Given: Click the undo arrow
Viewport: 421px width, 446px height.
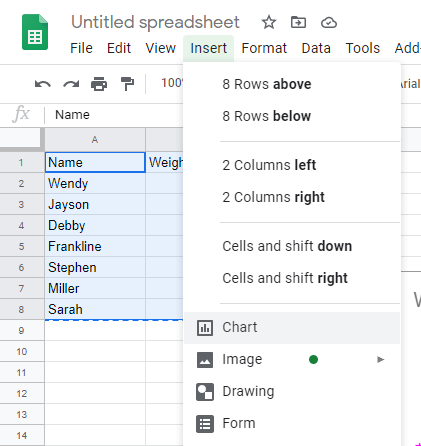Looking at the screenshot, I should [x=43, y=84].
